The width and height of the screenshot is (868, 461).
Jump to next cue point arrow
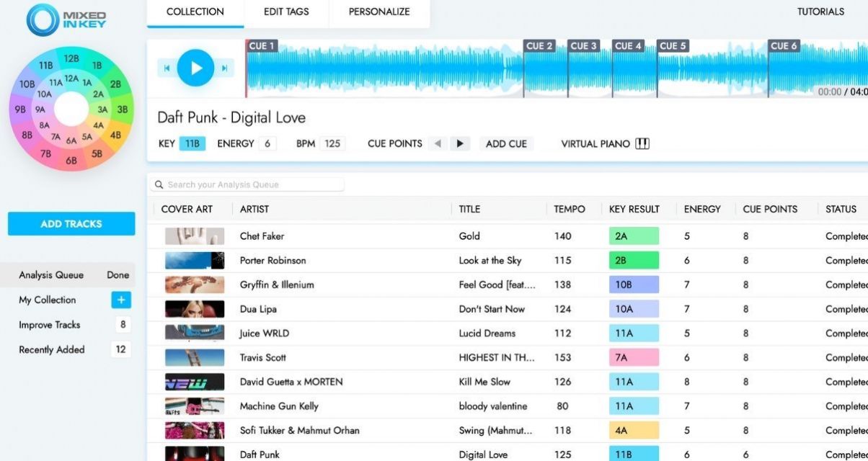(x=459, y=143)
